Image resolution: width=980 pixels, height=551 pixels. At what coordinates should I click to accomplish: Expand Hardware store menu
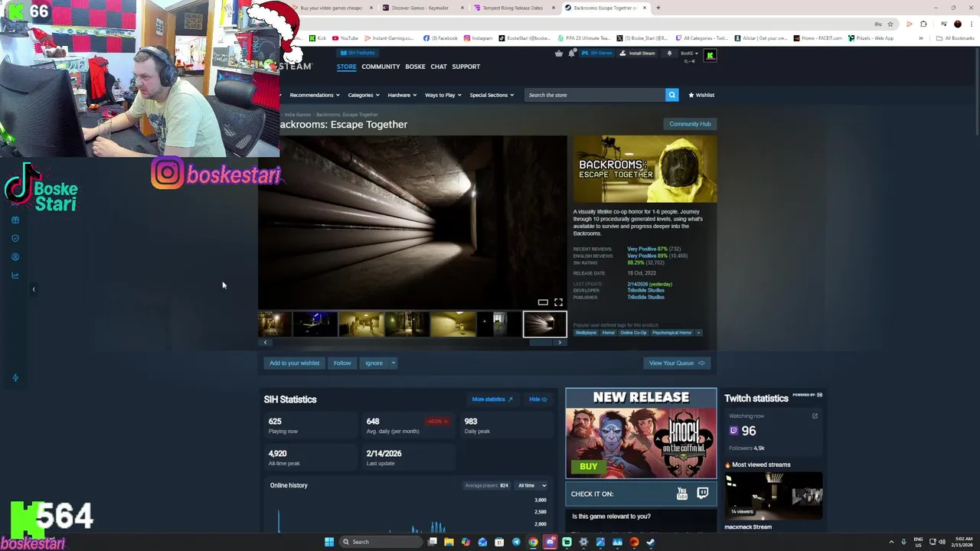(x=402, y=95)
